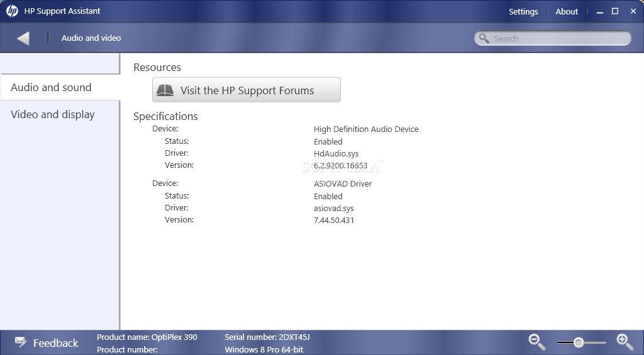Select version 7.44.50.431
This screenshot has height=355, width=644.
334,220
